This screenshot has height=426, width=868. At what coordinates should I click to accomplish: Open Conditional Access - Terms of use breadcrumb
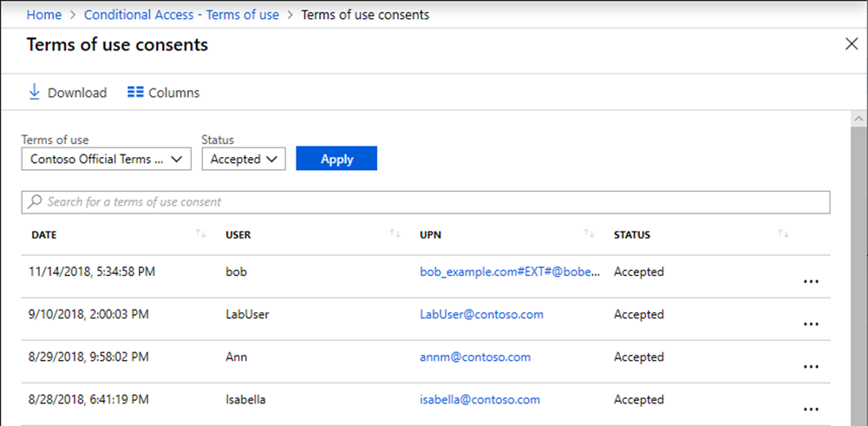tap(181, 15)
